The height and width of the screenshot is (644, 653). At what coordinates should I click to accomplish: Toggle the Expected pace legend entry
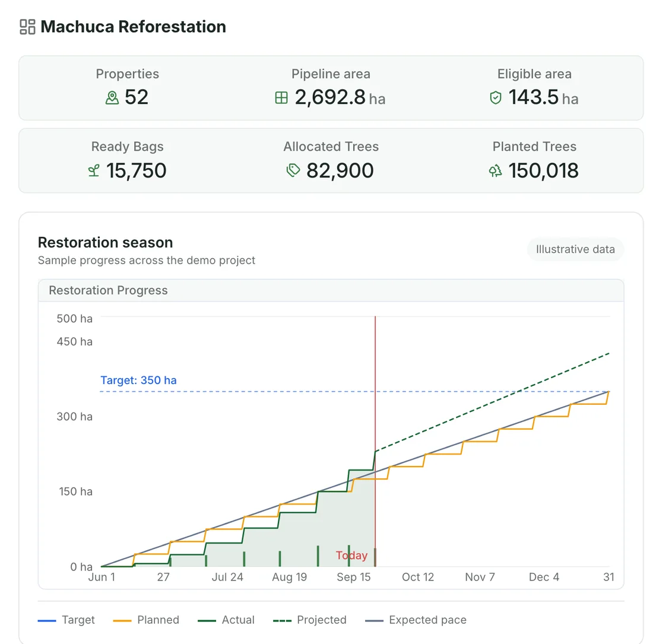tap(416, 620)
